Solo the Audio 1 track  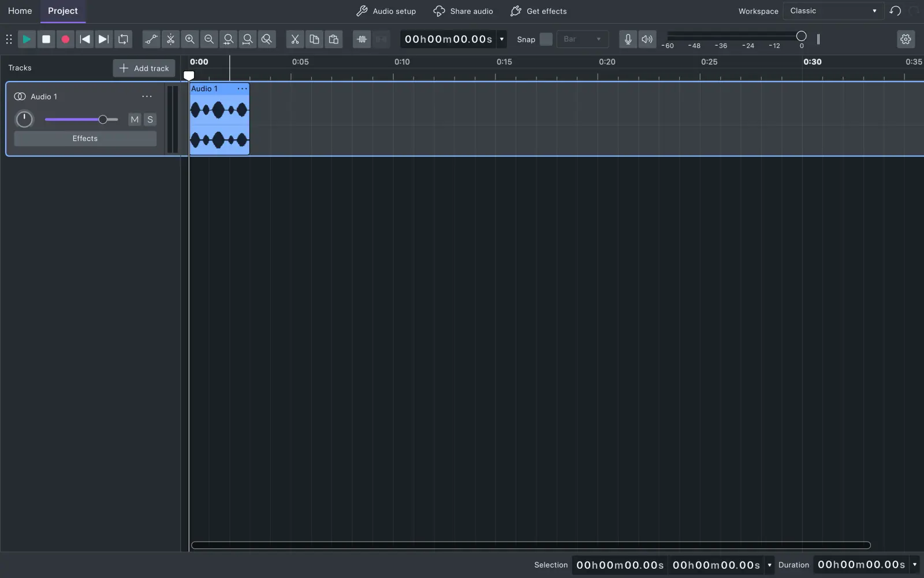coord(150,120)
